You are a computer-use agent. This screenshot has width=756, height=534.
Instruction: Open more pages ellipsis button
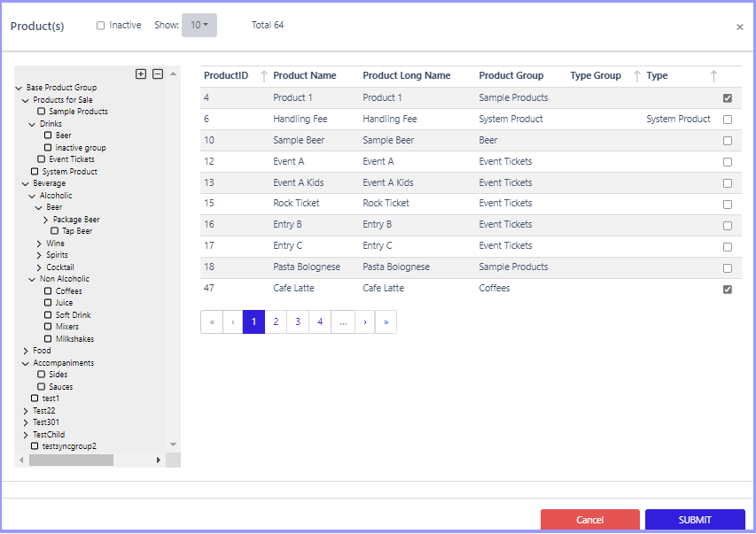pyautogui.click(x=343, y=322)
